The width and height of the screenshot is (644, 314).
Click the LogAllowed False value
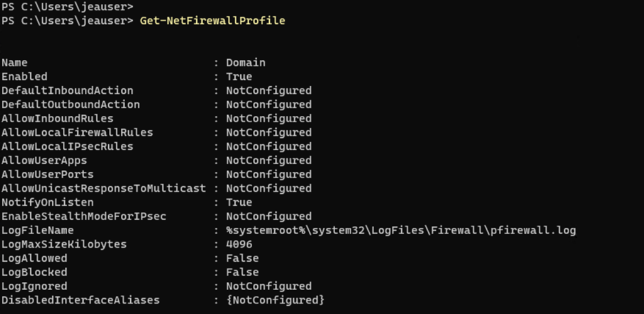[x=242, y=259]
